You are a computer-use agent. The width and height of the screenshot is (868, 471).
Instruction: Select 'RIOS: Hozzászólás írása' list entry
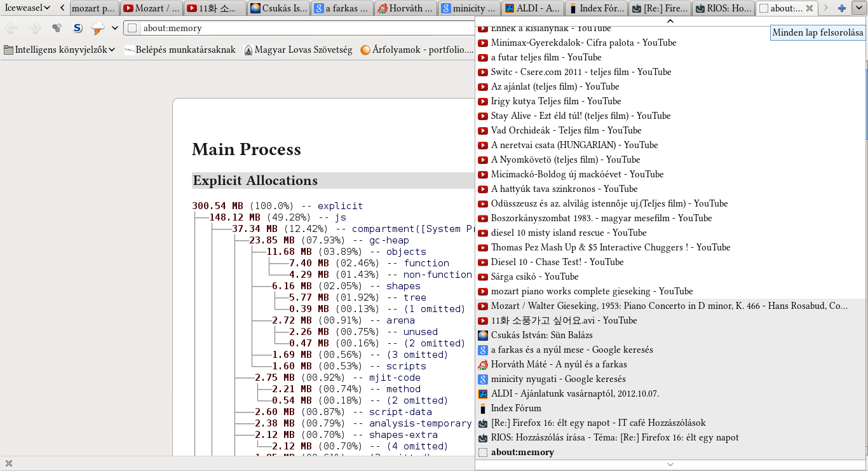click(x=670, y=437)
